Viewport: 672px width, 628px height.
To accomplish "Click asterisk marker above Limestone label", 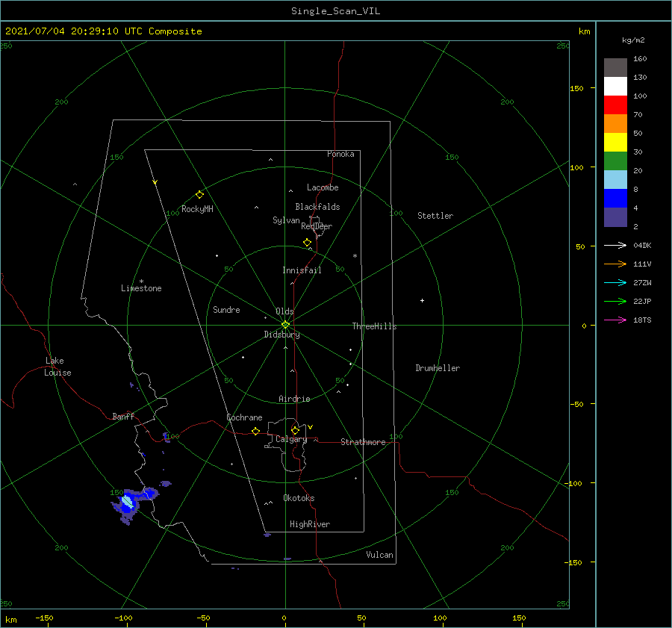I will (141, 282).
